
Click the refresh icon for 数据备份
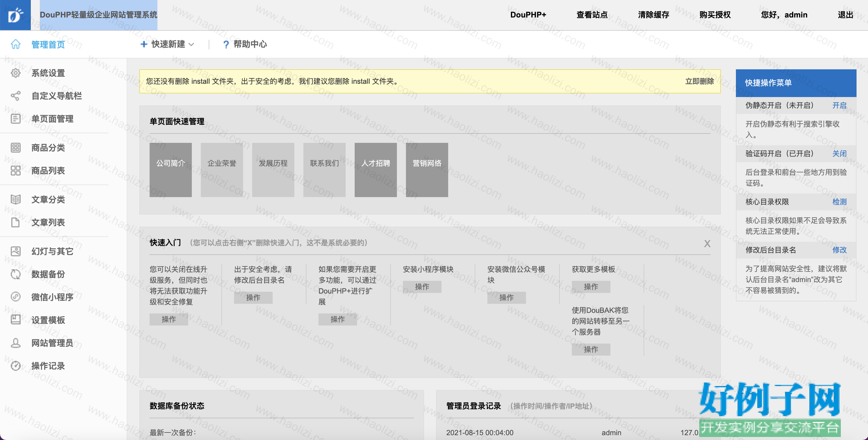tap(15, 274)
